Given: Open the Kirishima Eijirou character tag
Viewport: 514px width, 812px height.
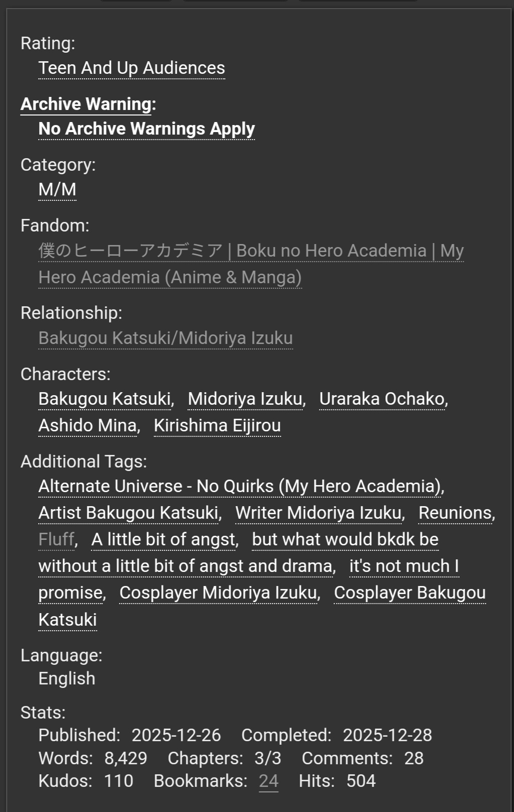Looking at the screenshot, I should coord(217,425).
